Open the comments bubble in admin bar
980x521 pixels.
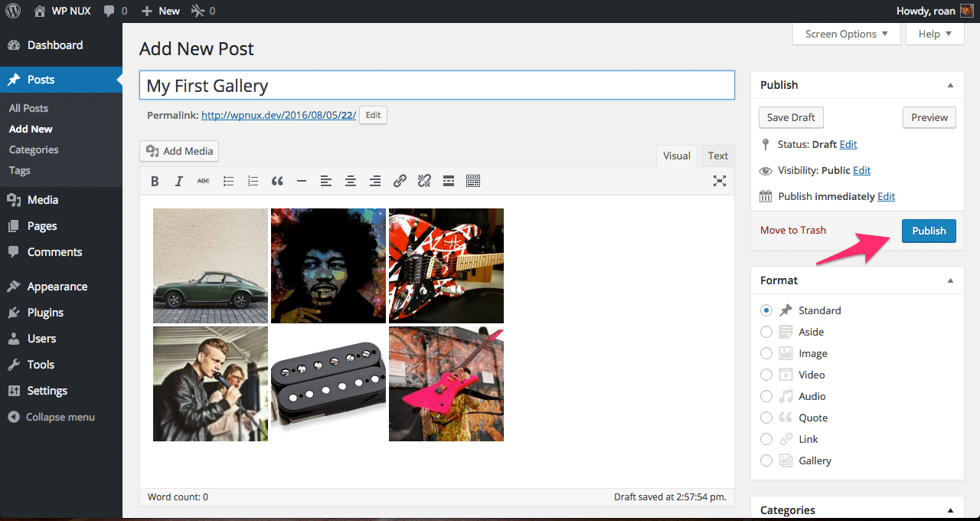pos(115,11)
